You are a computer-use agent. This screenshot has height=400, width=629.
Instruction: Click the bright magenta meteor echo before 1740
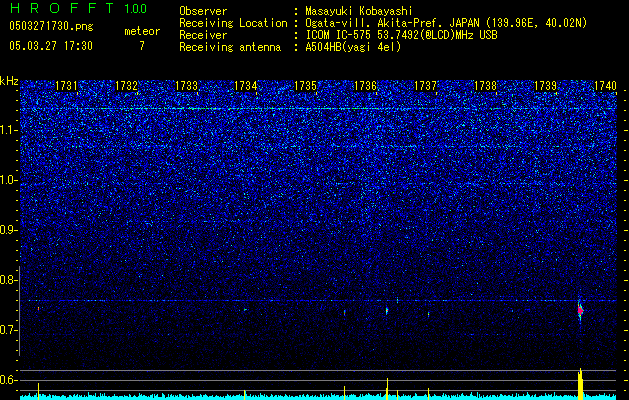[580, 310]
